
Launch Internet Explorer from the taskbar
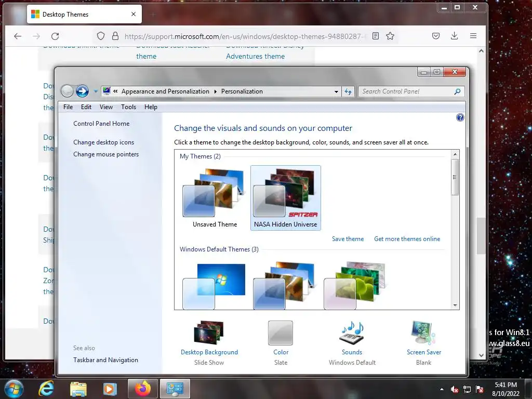coord(46,389)
